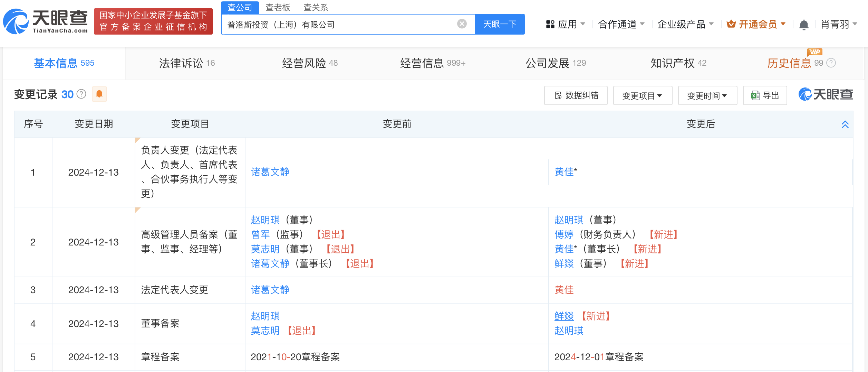Expand the 应用 menu in the header

tap(566, 24)
